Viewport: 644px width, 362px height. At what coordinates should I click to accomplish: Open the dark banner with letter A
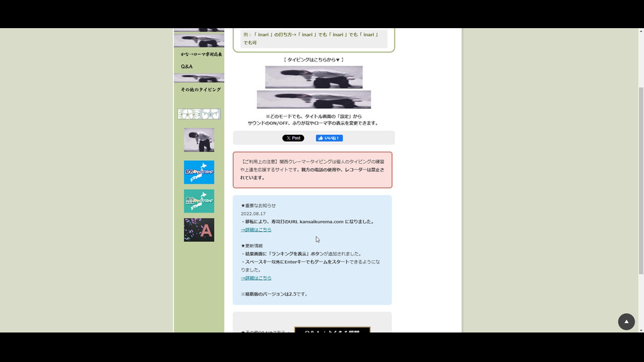(199, 230)
